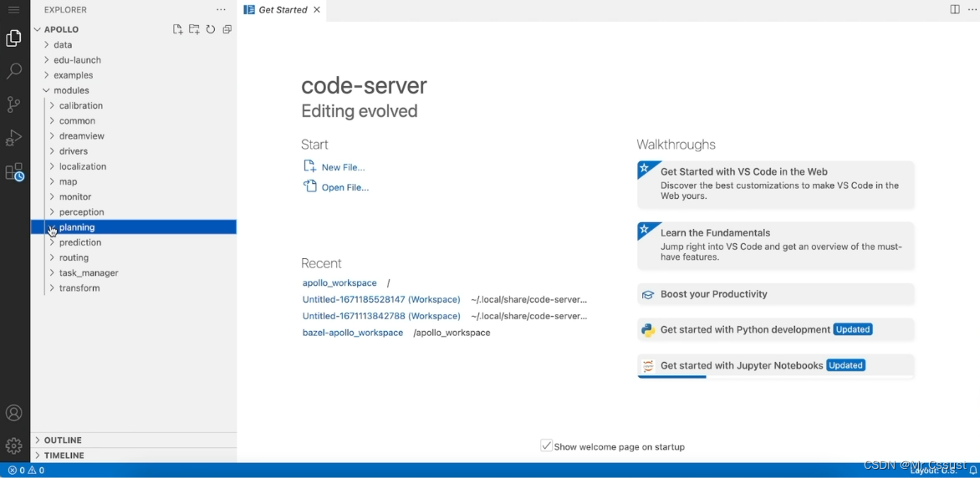Open recent bazel-apollo_workspace entry

(x=353, y=333)
